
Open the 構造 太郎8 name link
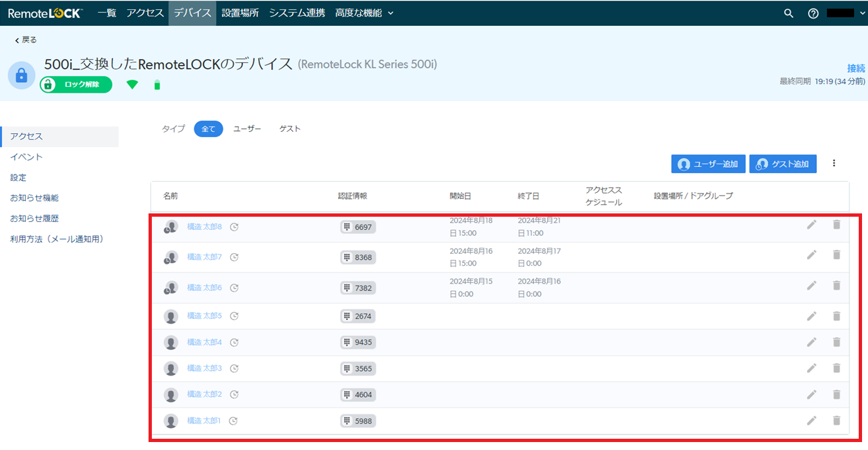pos(204,227)
